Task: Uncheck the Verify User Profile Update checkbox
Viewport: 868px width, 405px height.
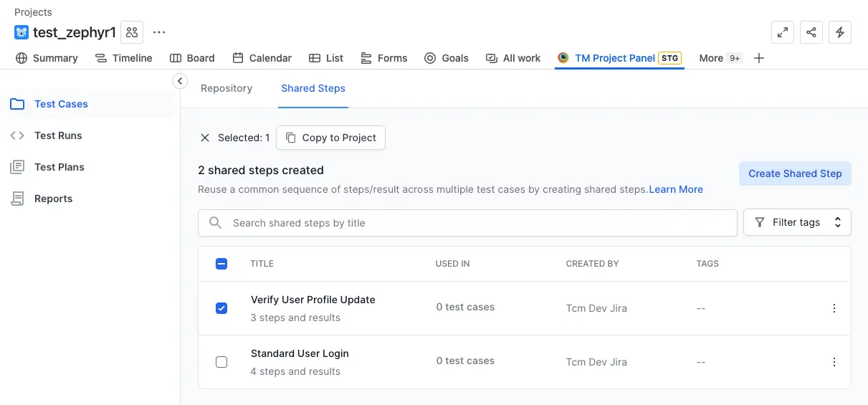Action: 221,308
